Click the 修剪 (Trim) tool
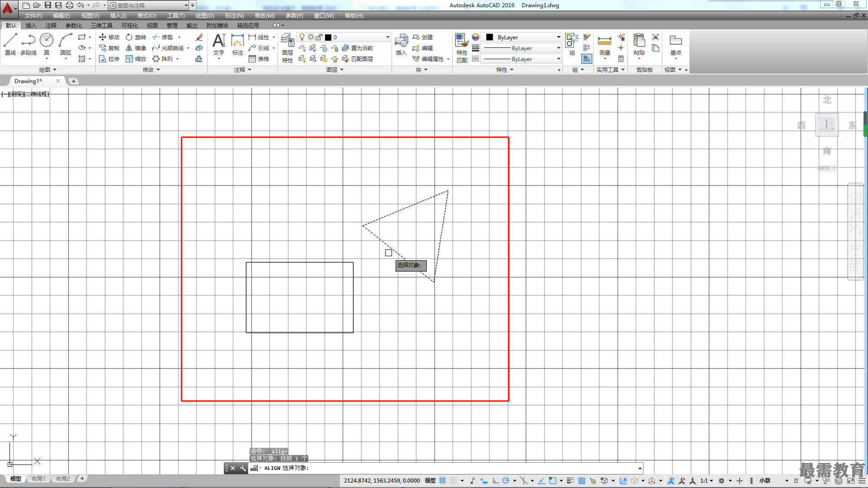This screenshot has height=488, width=868. (163, 37)
